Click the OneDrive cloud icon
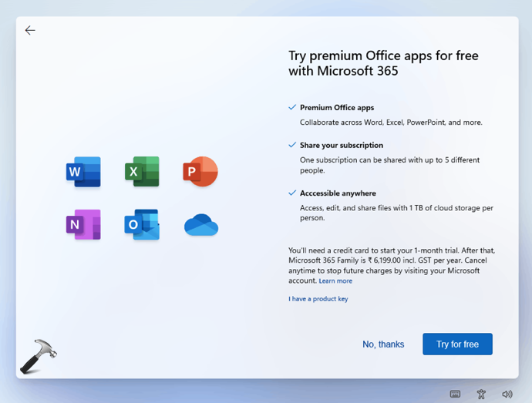 pyautogui.click(x=201, y=225)
